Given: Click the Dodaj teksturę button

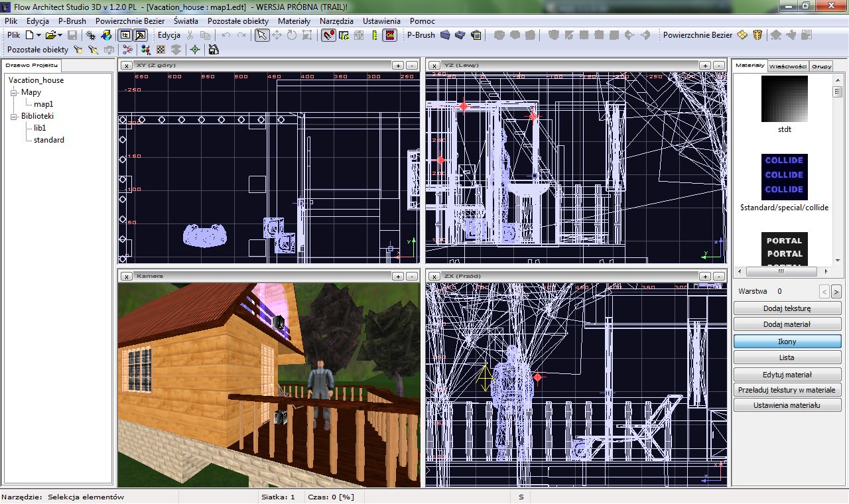Looking at the screenshot, I should pos(787,308).
